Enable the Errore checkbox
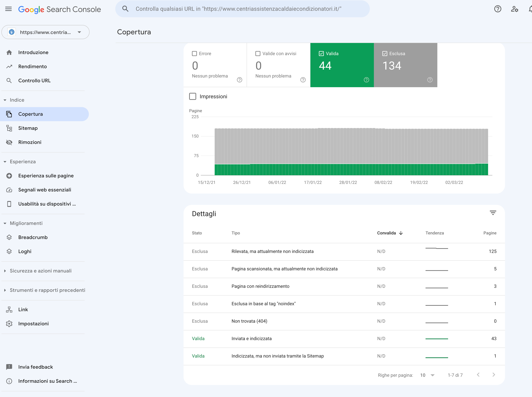 click(194, 54)
